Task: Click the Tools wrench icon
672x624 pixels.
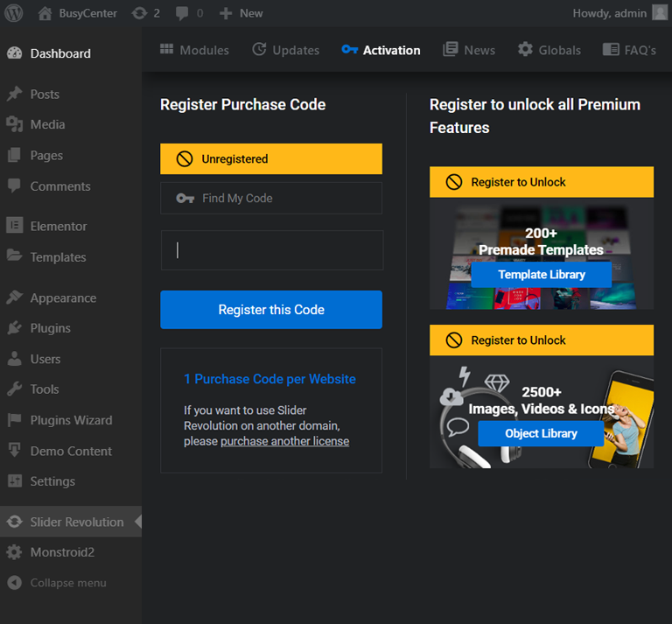Action: 15,389
